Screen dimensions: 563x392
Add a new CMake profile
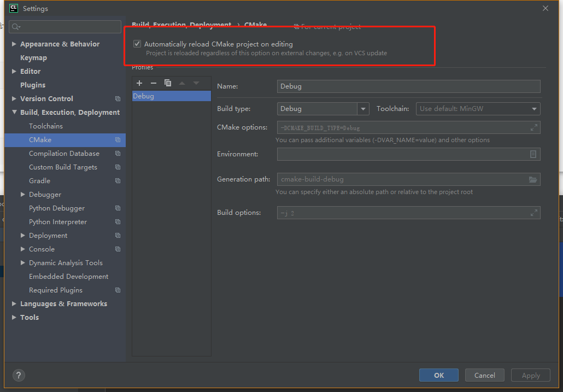(x=139, y=83)
